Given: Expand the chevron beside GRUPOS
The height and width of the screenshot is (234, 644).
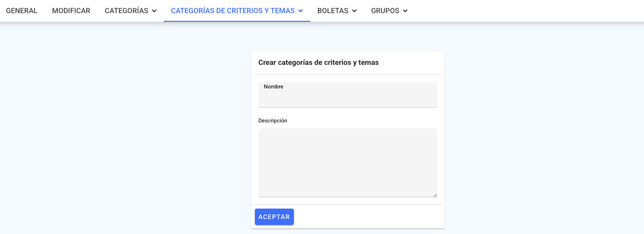Looking at the screenshot, I should click(x=405, y=11).
